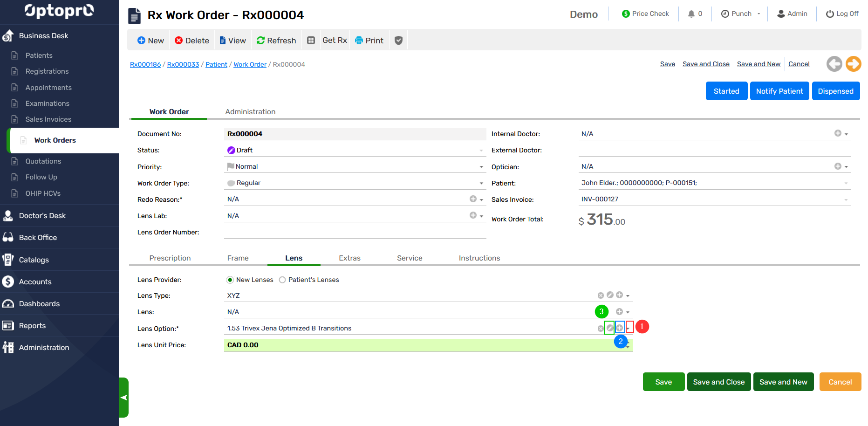Open the Prescription tab

[170, 258]
